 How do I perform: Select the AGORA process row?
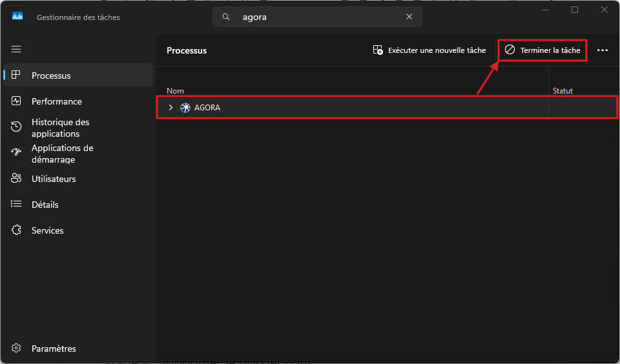pos(387,107)
